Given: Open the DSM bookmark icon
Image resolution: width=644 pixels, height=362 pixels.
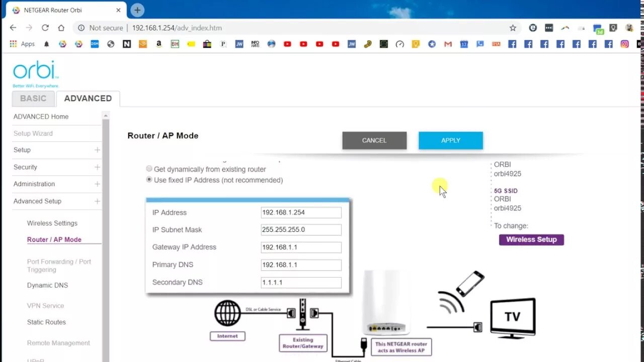Looking at the screenshot, I should tap(95, 44).
